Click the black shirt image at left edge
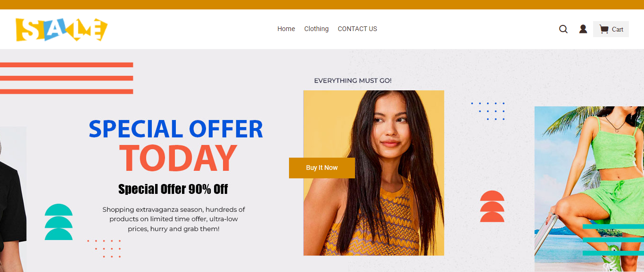 tap(13, 199)
